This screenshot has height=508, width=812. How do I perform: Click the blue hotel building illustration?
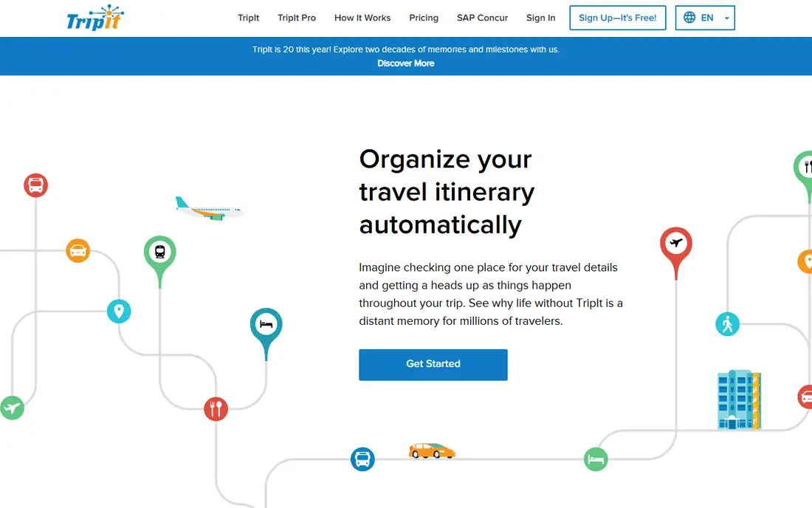click(x=739, y=399)
